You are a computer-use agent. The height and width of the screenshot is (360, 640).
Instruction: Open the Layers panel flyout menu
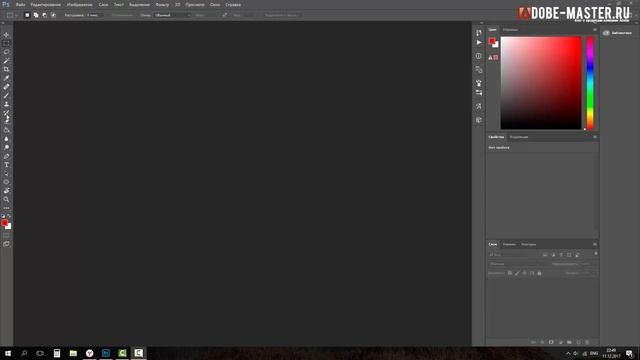click(x=595, y=244)
